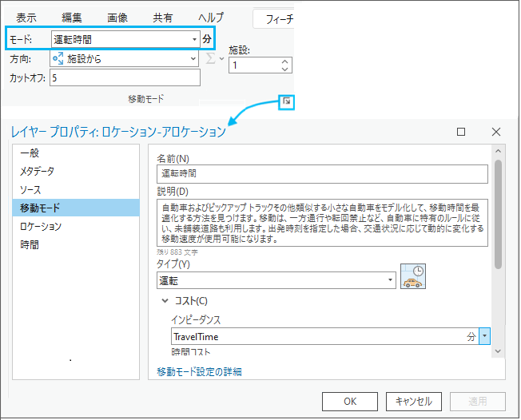Select 一般 in the properties list
This screenshot has width=521, height=420.
coord(30,153)
